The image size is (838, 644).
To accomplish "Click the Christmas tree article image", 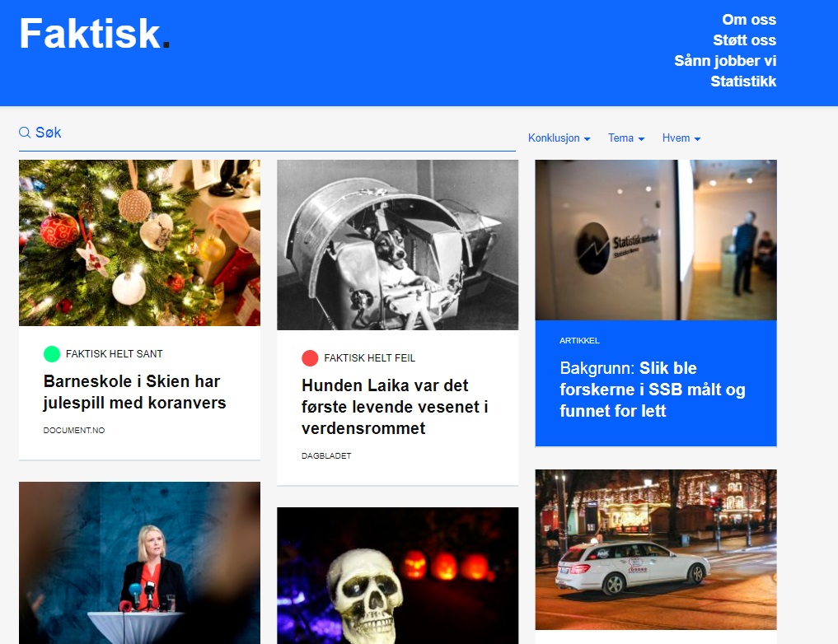I will coord(139,243).
